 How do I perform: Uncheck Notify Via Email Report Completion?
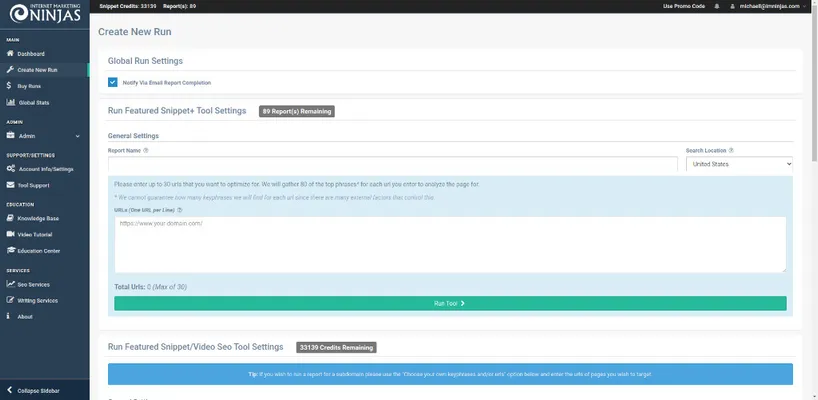(x=113, y=82)
